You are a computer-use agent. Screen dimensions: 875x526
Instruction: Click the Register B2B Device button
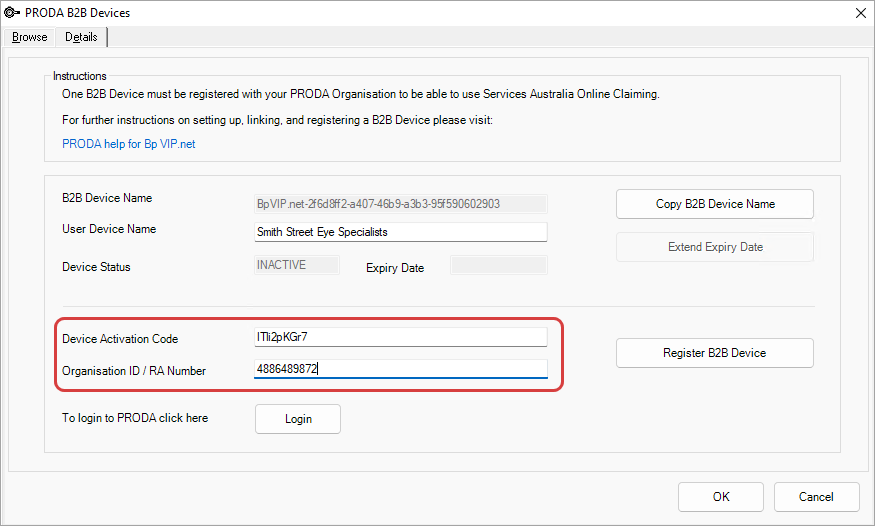[x=715, y=353]
